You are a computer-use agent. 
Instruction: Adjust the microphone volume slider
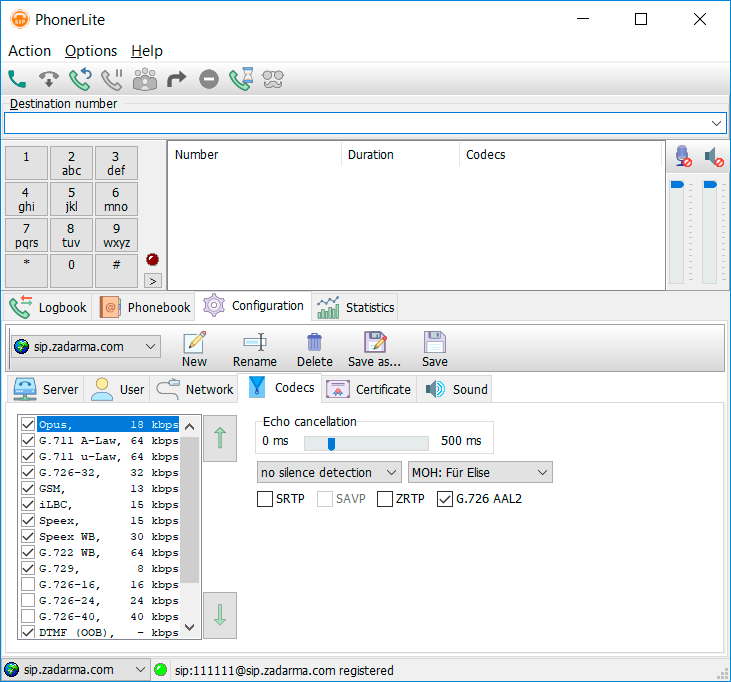[x=677, y=185]
